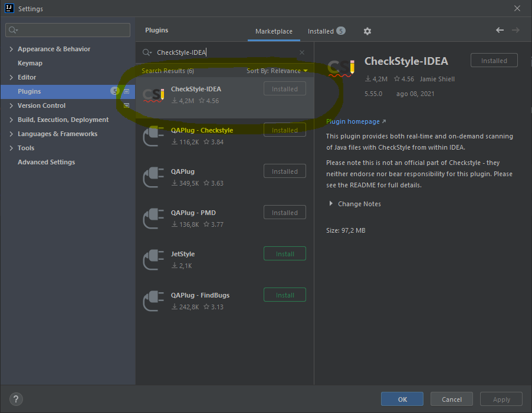Click the author name Jamie Shiell
Viewport: 532px width, 413px height.
click(437, 79)
